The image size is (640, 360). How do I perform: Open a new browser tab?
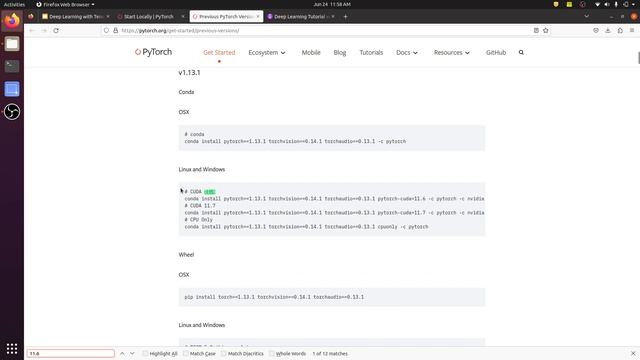345,17
